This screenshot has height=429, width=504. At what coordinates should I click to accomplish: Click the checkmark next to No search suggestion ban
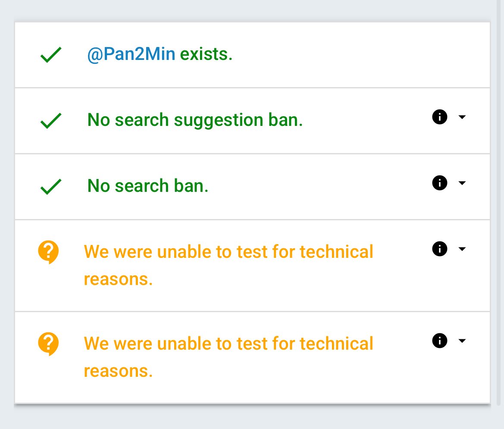[51, 121]
